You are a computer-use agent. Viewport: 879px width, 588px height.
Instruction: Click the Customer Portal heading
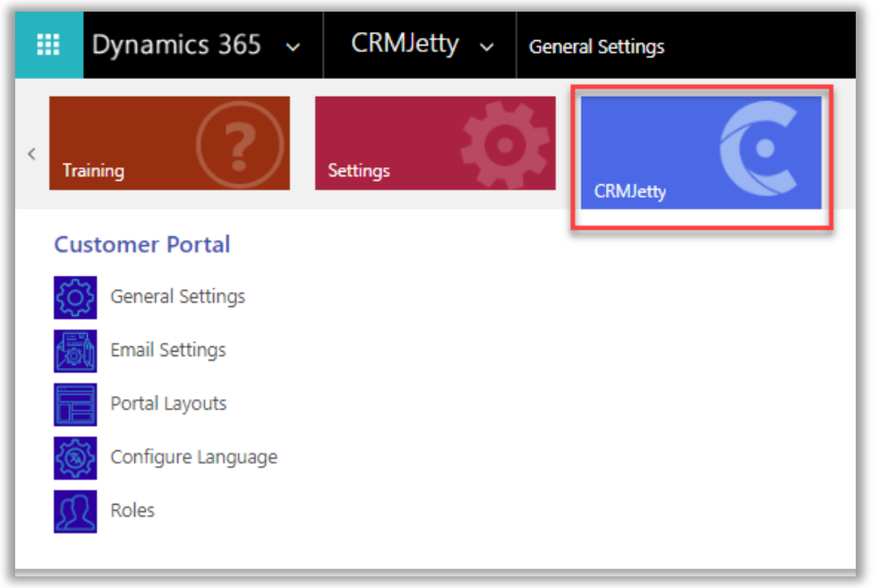(142, 245)
